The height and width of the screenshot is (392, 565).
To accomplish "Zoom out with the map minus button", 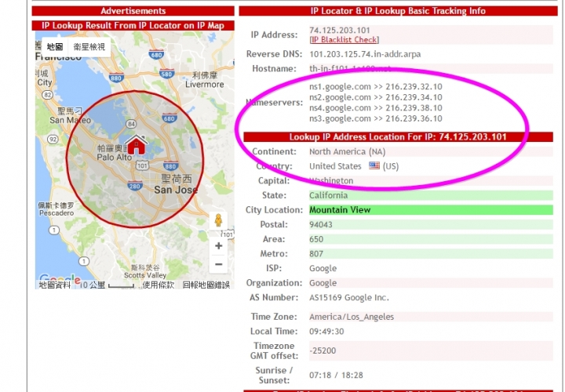I will click(x=218, y=264).
